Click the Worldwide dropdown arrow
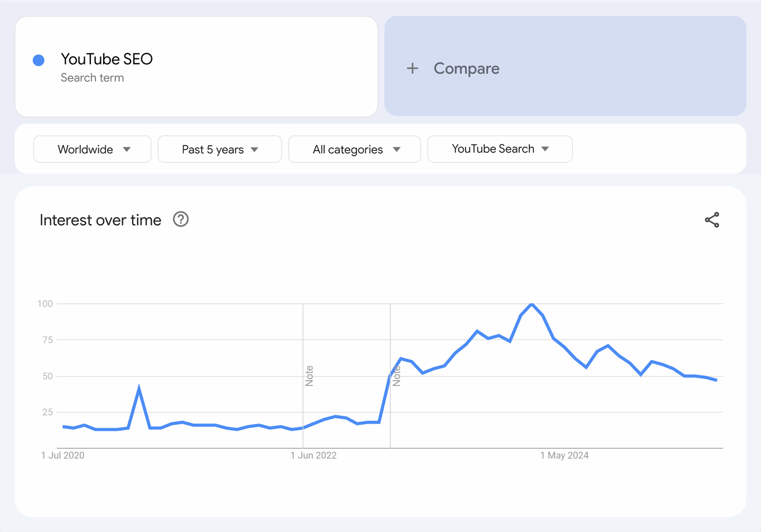The width and height of the screenshot is (761, 532). click(127, 149)
